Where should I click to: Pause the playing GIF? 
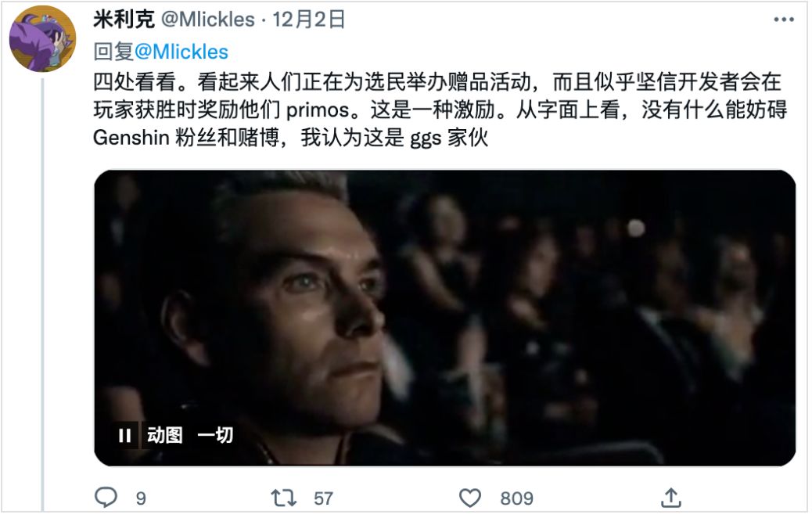click(125, 435)
